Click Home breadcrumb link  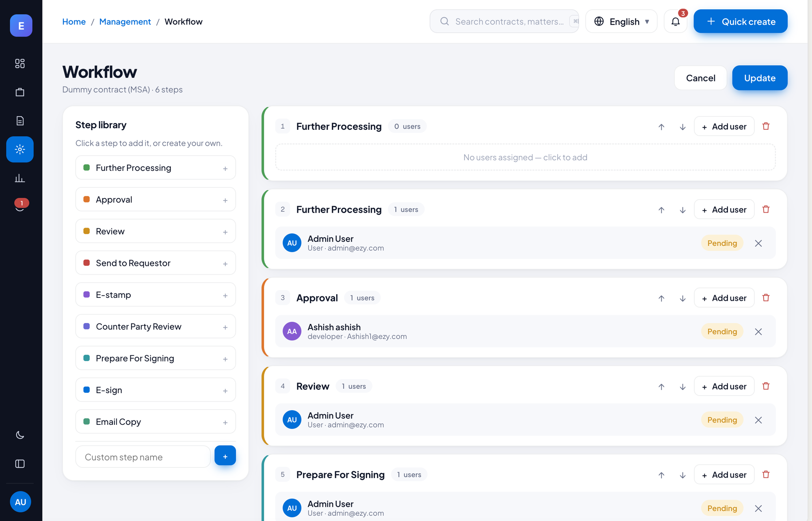click(x=74, y=22)
